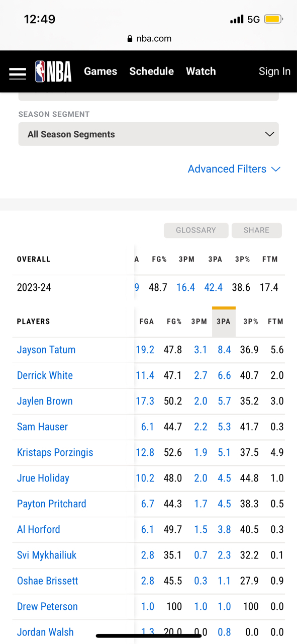Sort players by FTM column
The width and height of the screenshot is (297, 644).
275,321
